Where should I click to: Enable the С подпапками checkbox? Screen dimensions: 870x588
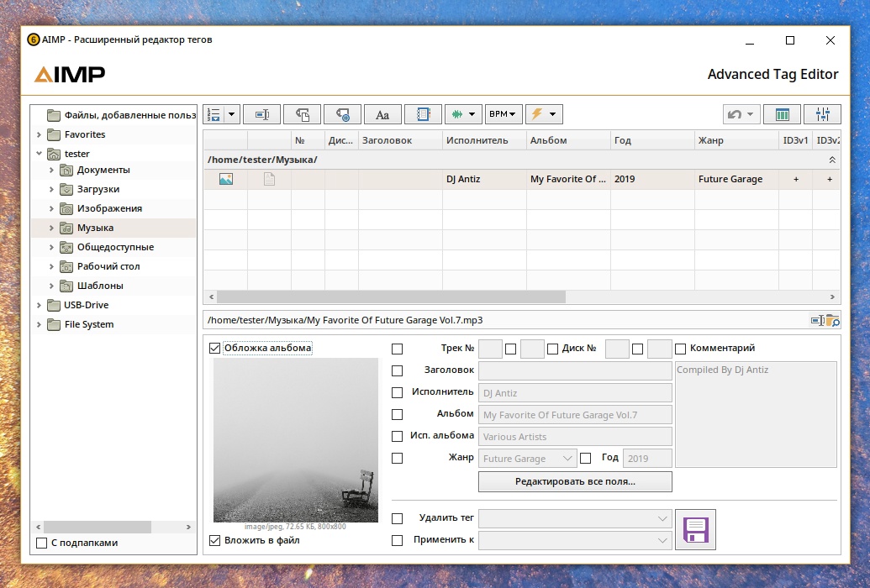(x=42, y=543)
